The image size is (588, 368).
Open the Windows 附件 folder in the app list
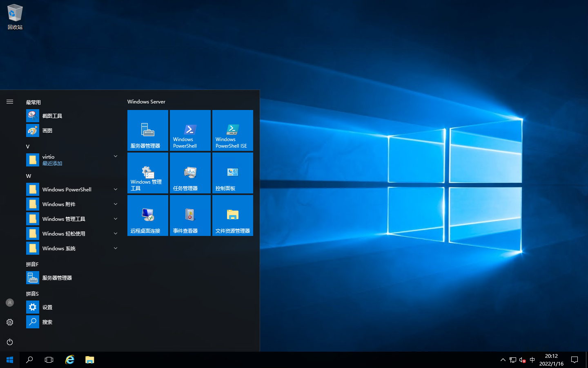[73, 204]
